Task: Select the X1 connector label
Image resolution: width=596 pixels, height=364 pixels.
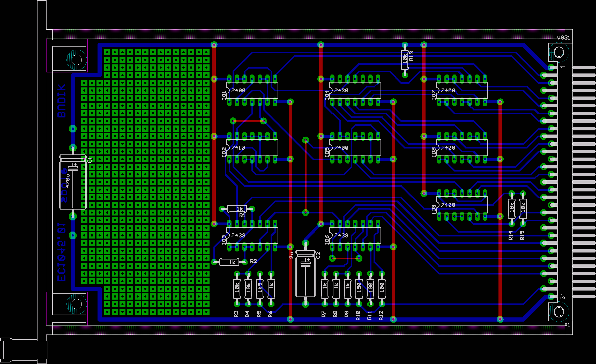Action: [x=567, y=324]
